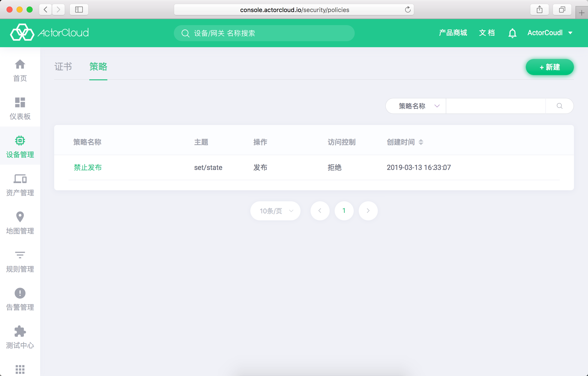Viewport: 588px width, 376px height.
Task: Select the 策略 tab
Action: [x=98, y=67]
